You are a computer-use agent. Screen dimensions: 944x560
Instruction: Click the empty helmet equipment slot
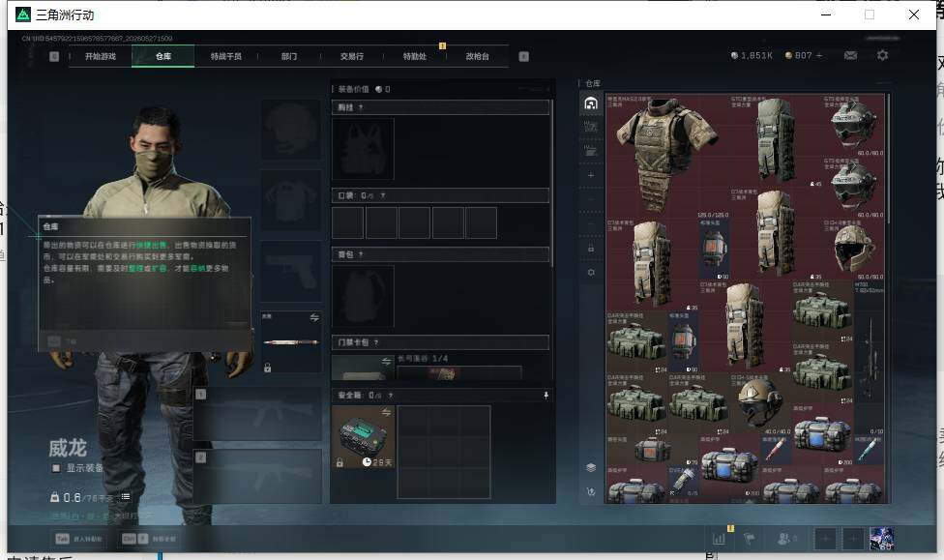[291, 129]
